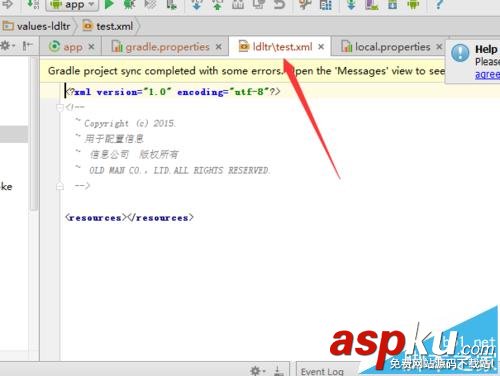Open Project Structure toolbar icon
This screenshot has width=500, height=376.
coord(325,4)
